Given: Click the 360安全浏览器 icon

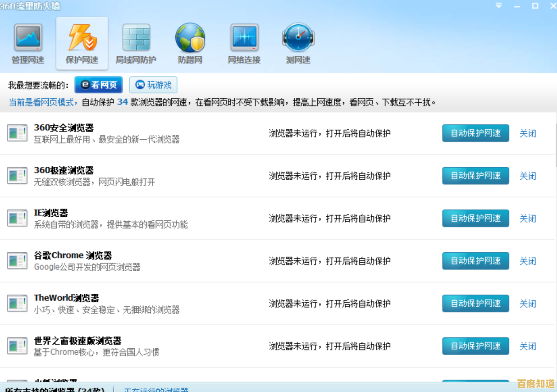Looking at the screenshot, I should [x=17, y=133].
